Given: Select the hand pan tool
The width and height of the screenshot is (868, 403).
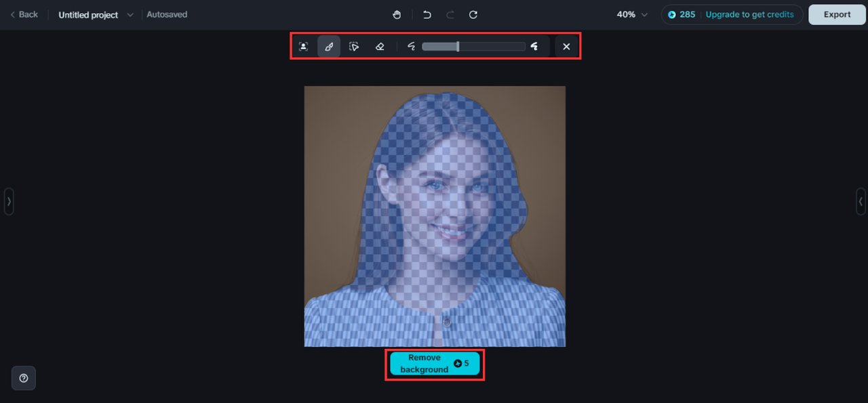Looking at the screenshot, I should (x=397, y=14).
